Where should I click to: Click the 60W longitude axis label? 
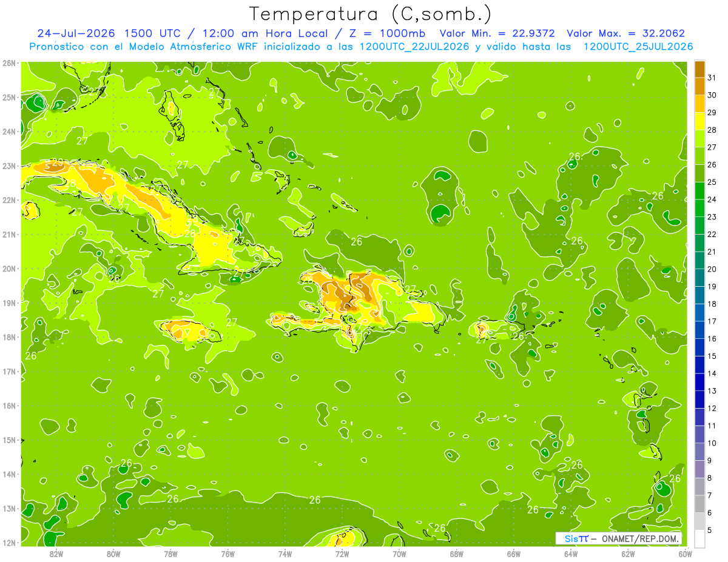[x=685, y=553]
